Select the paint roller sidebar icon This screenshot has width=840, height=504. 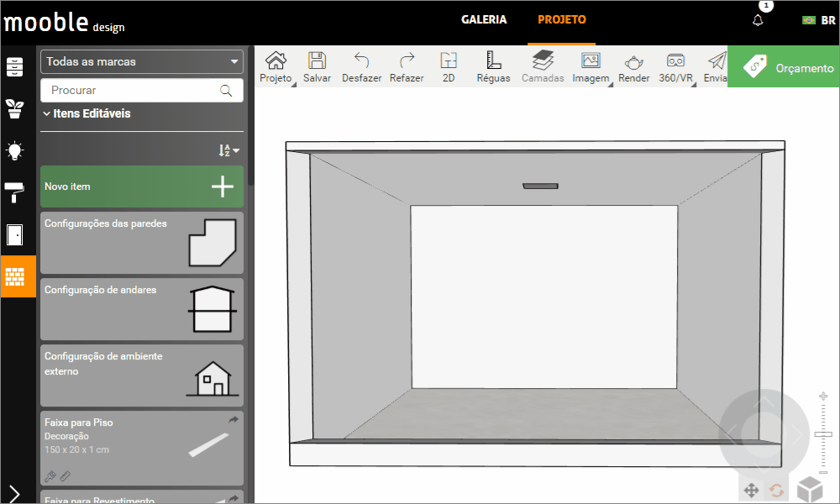[14, 192]
